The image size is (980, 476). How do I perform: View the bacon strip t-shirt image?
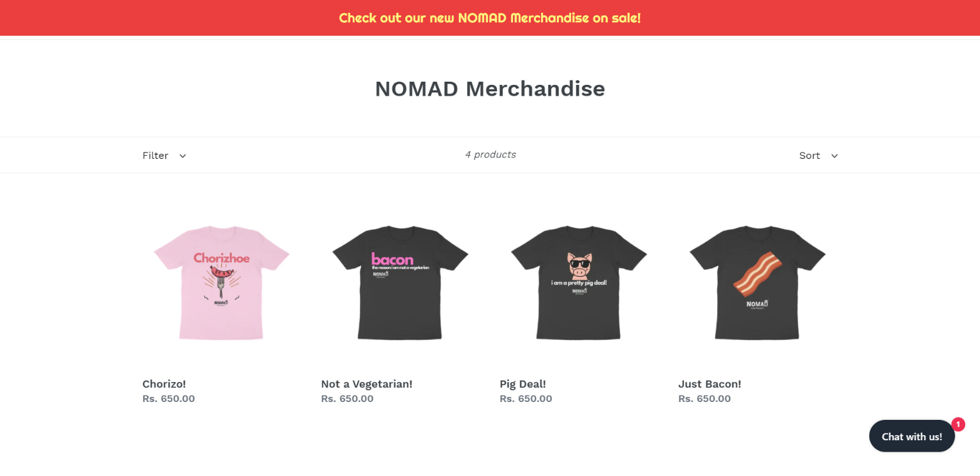click(757, 282)
